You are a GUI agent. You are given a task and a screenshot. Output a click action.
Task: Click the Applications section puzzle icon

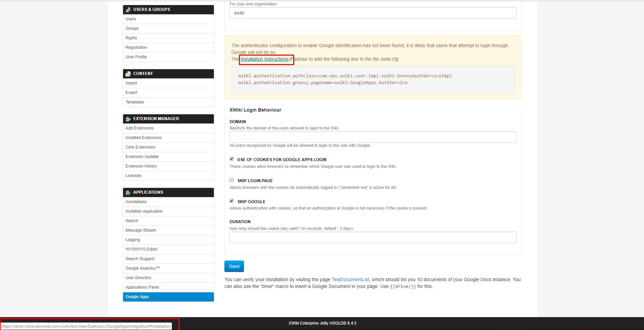(x=128, y=192)
